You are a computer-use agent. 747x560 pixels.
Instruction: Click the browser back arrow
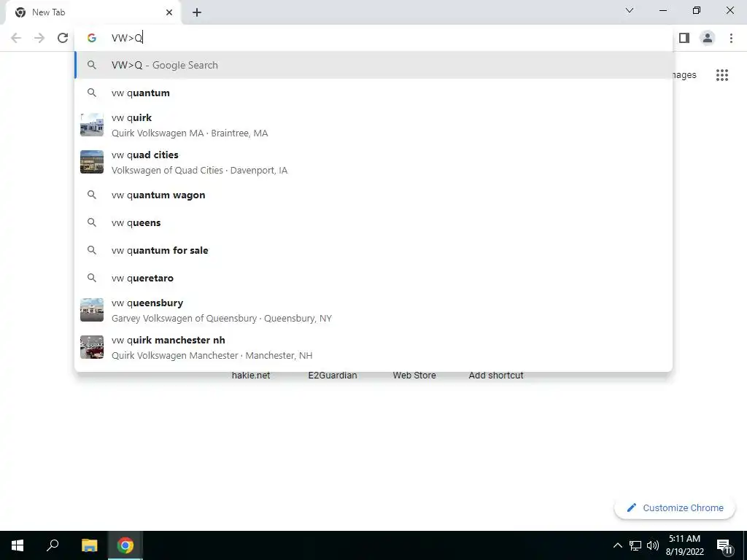[16, 38]
